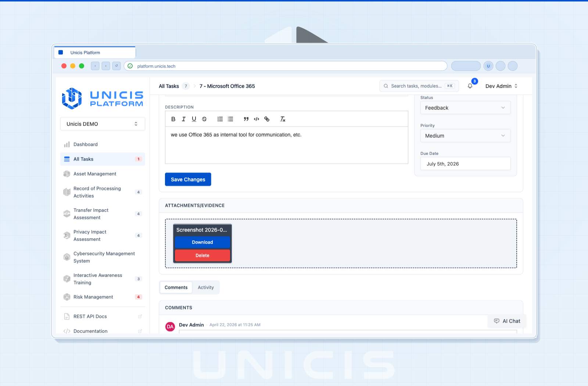Open Risk Management in the sidebar
Viewport: 588px width, 386px height.
point(103,297)
